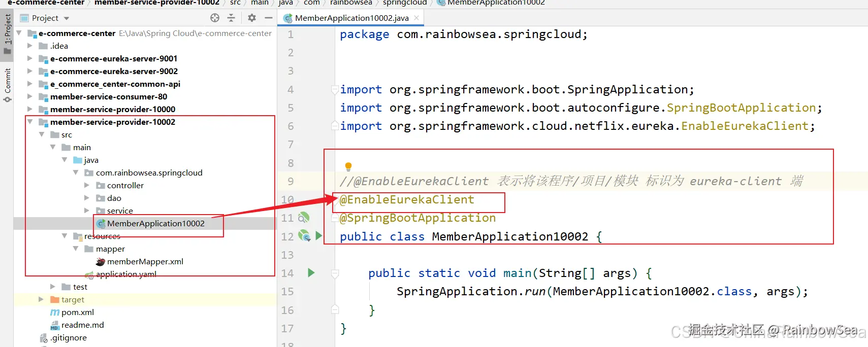
Task: Click the MemberApplication10002 class icon in tree
Action: tap(101, 224)
